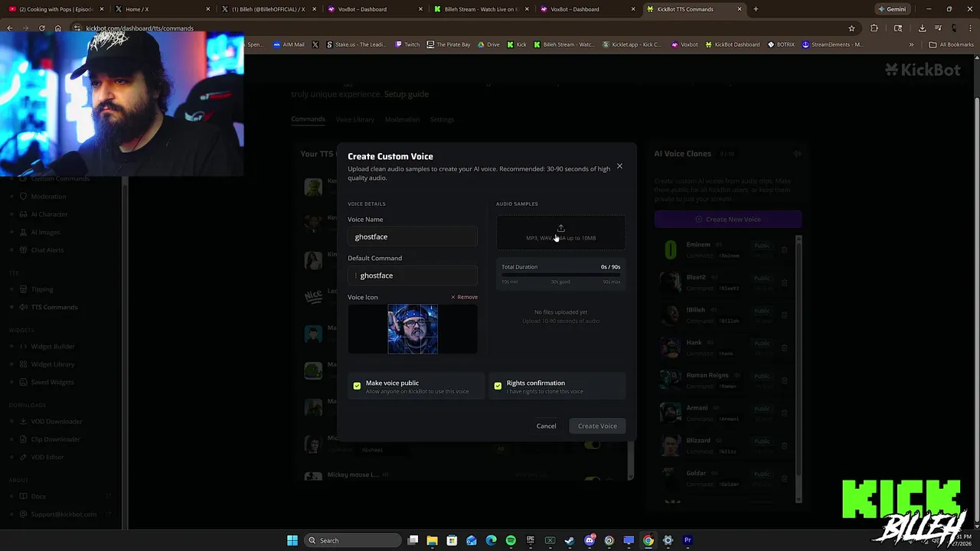Open Widget Builder in sidebar
Screen dimensions: 980x551
point(53,347)
